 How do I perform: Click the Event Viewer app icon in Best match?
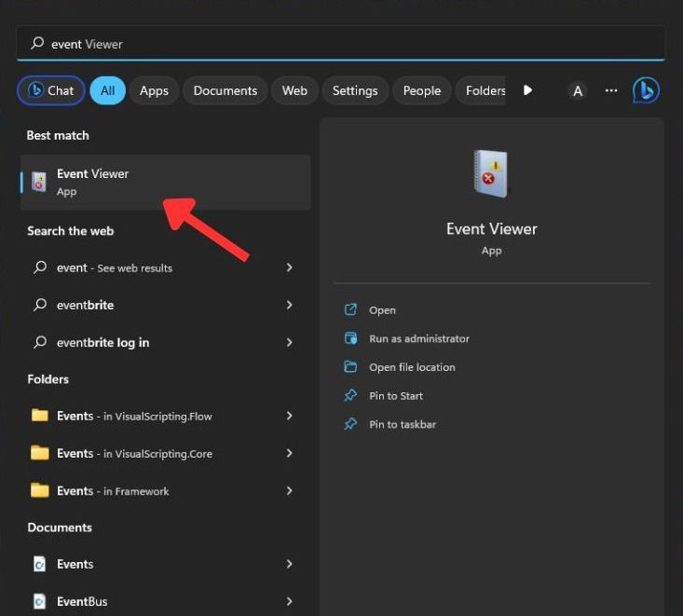[39, 182]
